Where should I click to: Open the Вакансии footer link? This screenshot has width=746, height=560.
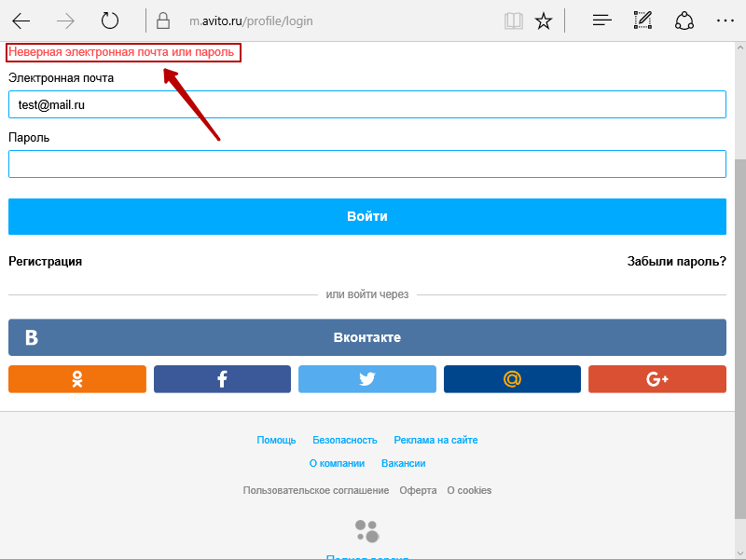click(x=404, y=463)
